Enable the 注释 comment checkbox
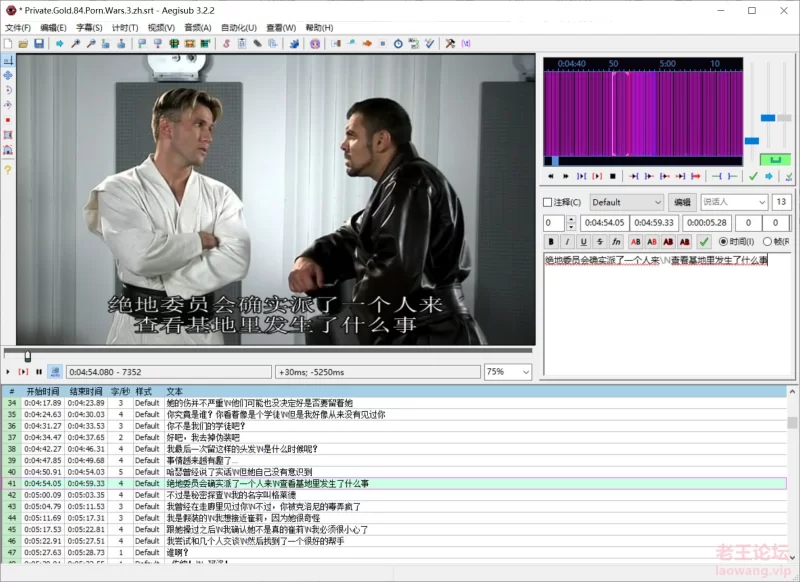 (548, 202)
